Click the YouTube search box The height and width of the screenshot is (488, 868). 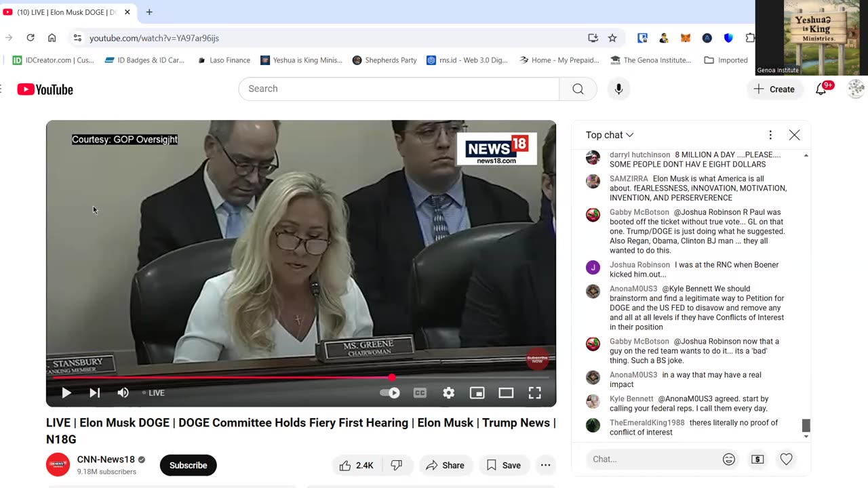399,89
